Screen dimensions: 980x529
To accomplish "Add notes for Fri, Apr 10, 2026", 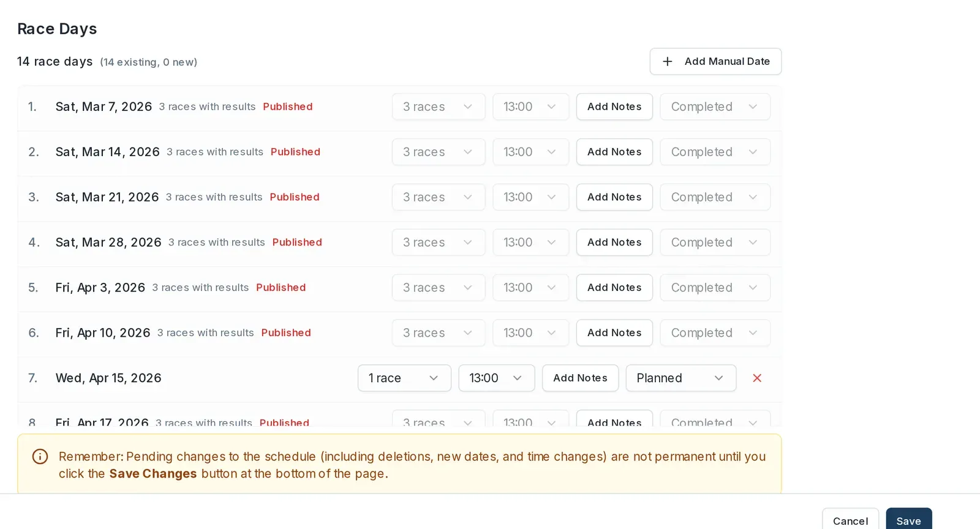I will click(614, 333).
